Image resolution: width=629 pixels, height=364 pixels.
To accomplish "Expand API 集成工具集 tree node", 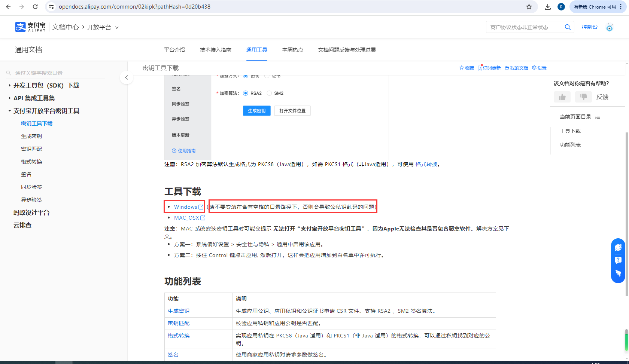I will click(9, 98).
